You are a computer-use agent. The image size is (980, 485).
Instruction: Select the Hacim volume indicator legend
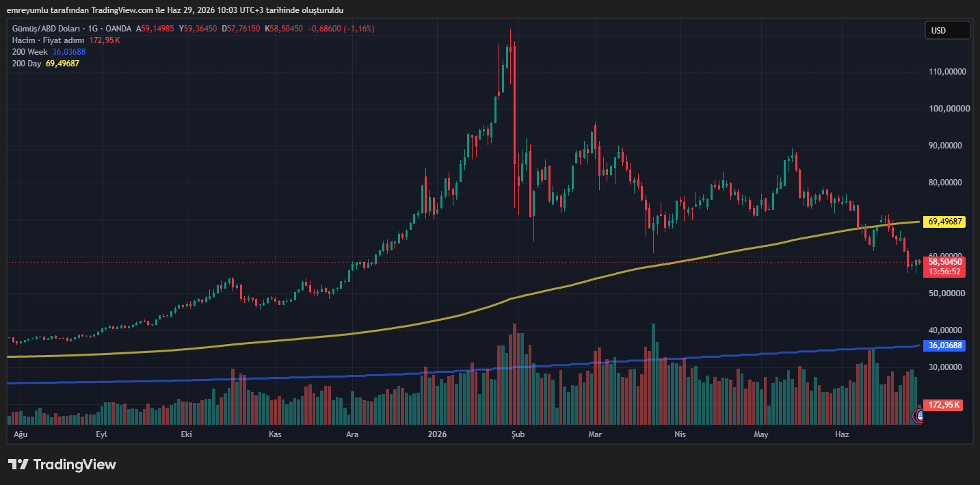pos(48,40)
